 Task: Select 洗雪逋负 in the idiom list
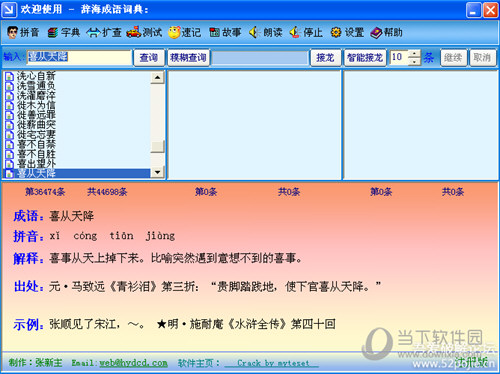click(36, 86)
